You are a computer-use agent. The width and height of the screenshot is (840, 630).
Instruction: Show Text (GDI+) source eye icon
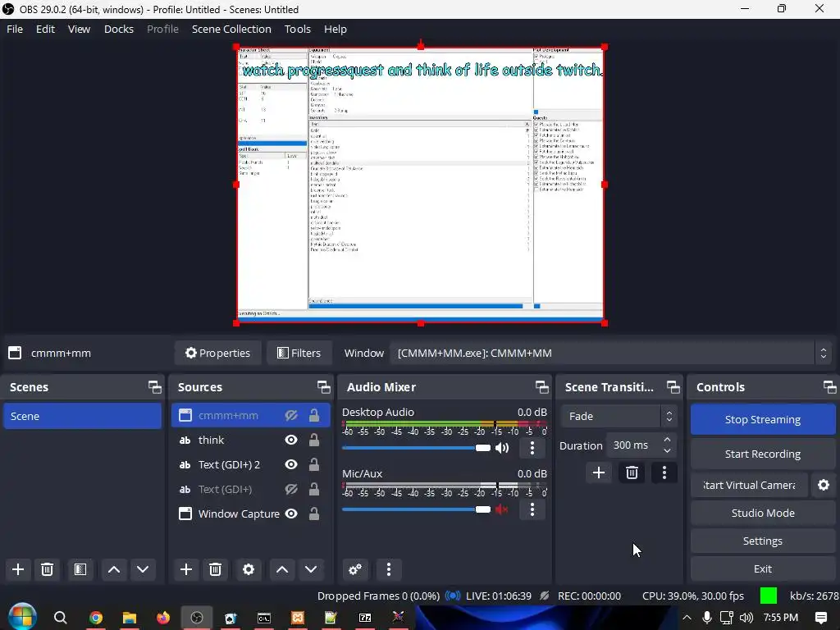tap(291, 489)
